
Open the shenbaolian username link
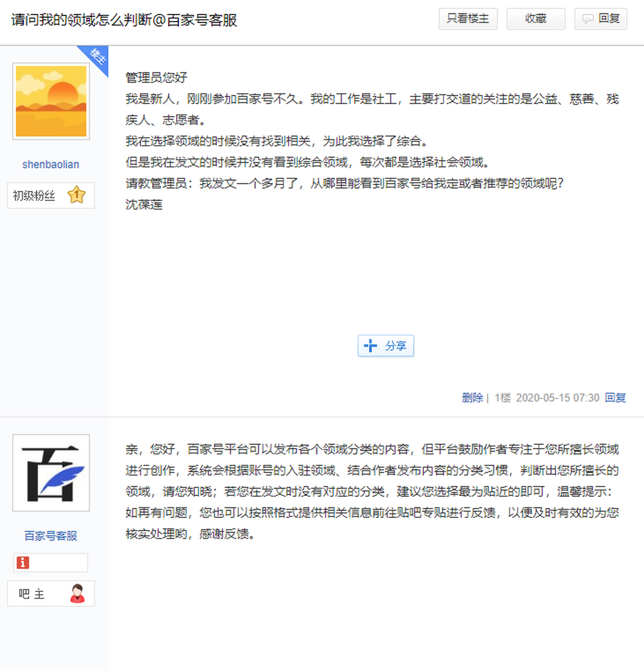(x=51, y=165)
